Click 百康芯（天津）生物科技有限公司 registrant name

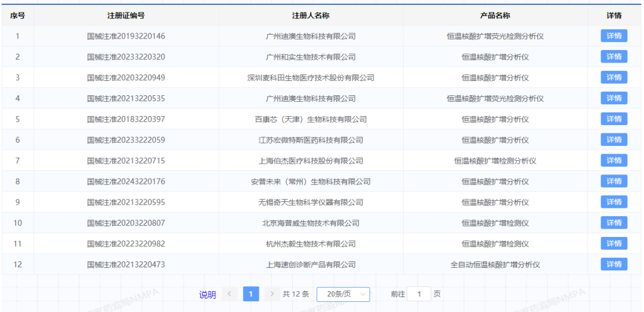[x=311, y=119]
